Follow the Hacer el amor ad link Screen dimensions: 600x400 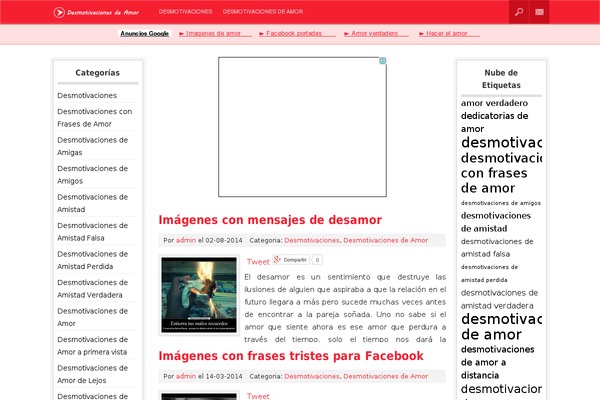pyautogui.click(x=449, y=34)
